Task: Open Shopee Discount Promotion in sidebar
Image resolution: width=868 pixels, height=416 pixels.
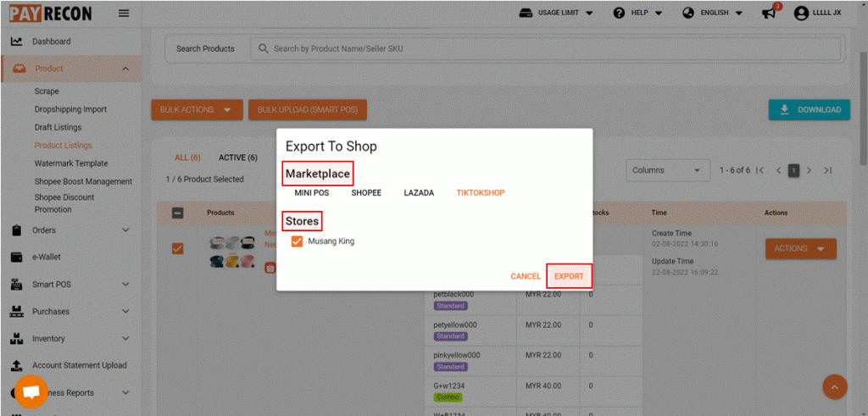Action: 64,203
